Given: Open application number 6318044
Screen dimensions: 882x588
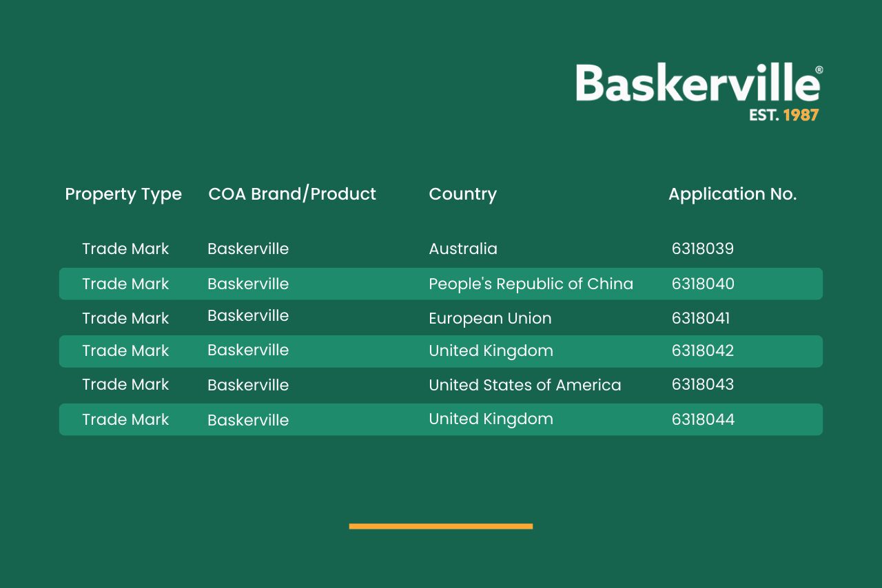Looking at the screenshot, I should [703, 419].
